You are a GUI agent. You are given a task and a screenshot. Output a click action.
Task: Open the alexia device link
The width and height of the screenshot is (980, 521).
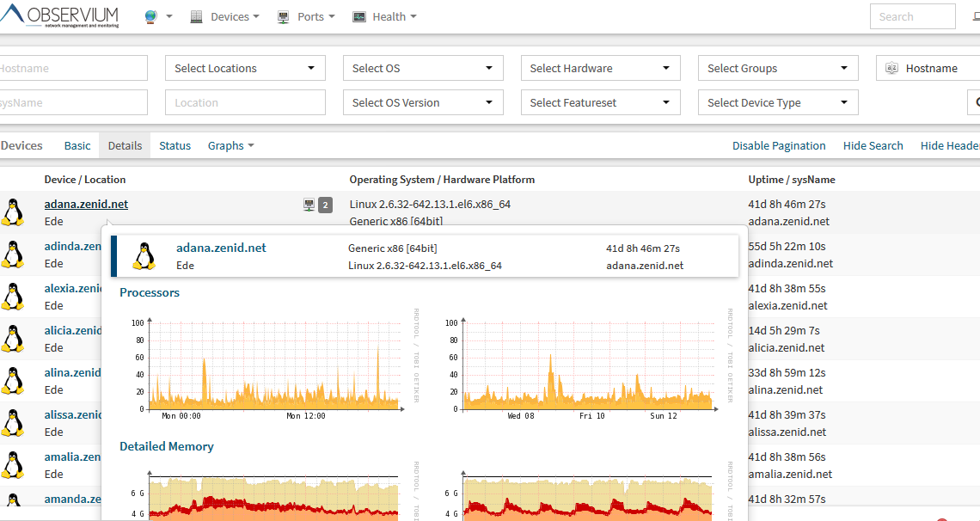click(72, 289)
